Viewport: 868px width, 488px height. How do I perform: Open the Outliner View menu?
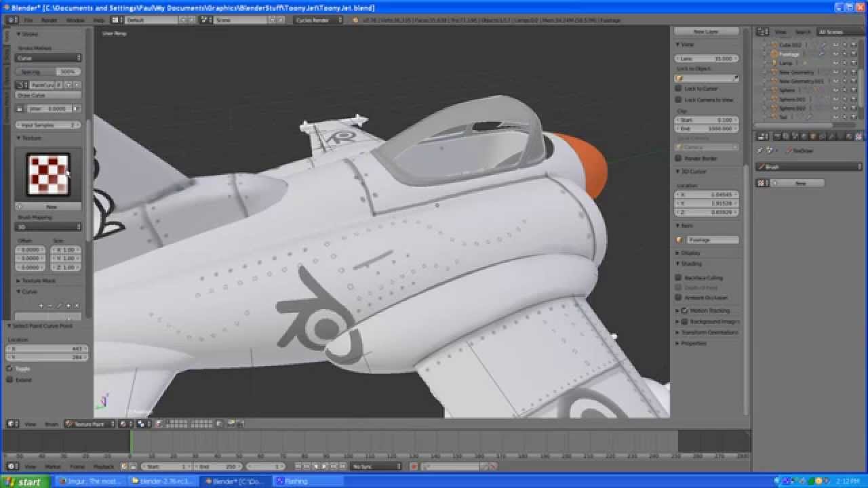click(781, 32)
